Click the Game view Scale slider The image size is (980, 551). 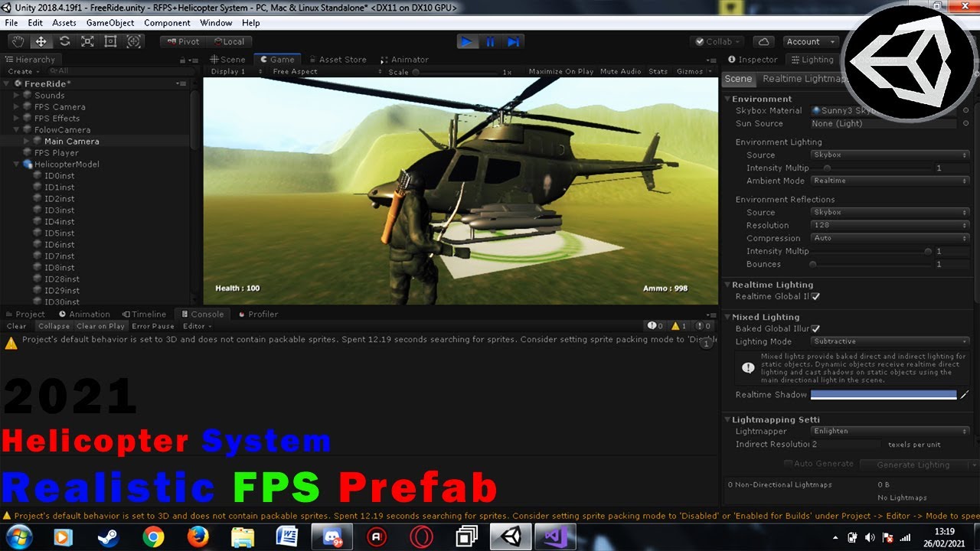(456, 72)
